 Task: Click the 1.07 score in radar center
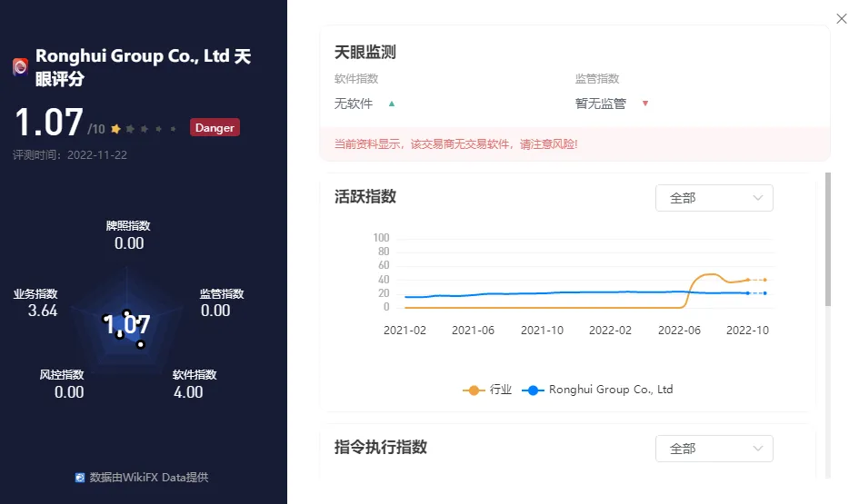click(x=126, y=324)
